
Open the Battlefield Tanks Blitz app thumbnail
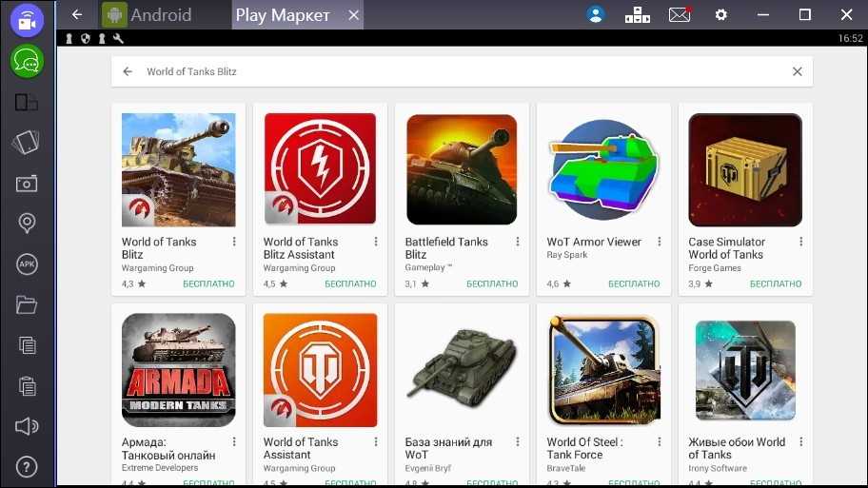point(462,169)
